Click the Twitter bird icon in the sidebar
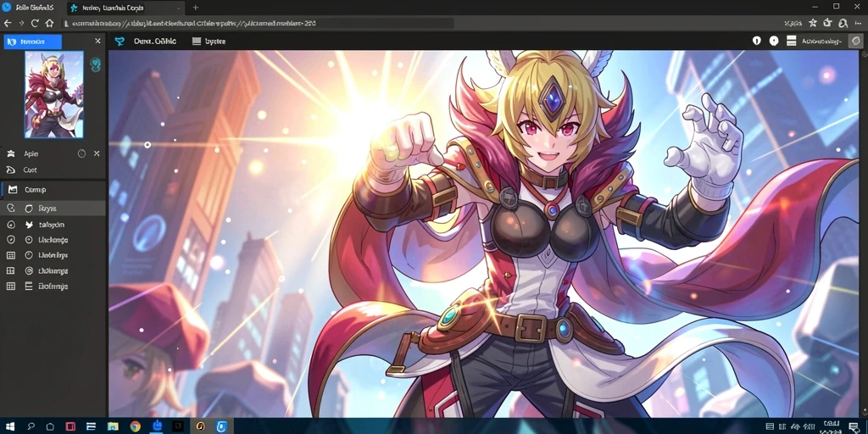Image resolution: width=868 pixels, height=434 pixels. 29,224
